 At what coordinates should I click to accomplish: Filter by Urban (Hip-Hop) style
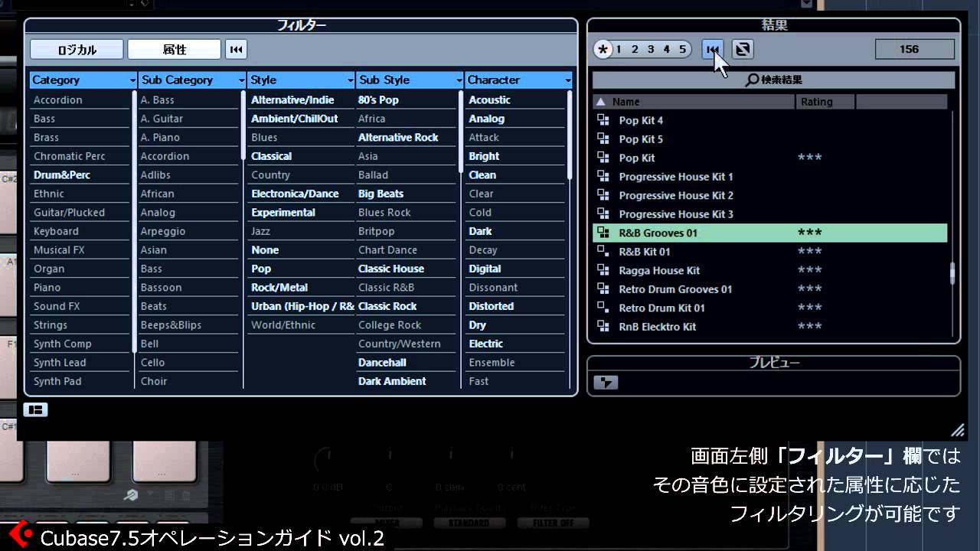302,306
